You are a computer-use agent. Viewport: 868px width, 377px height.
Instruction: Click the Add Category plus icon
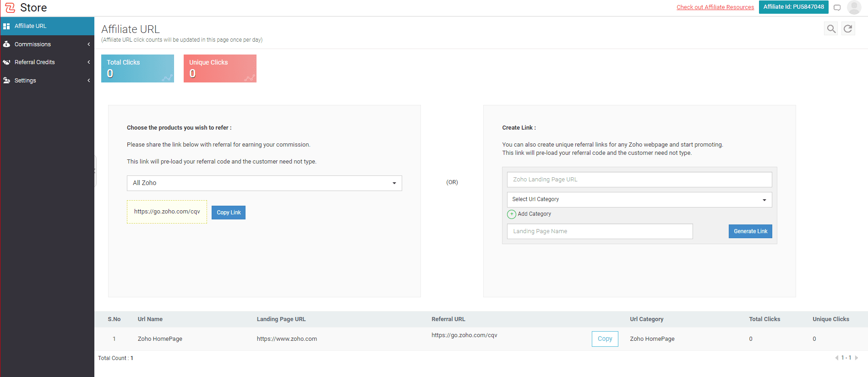(x=512, y=214)
